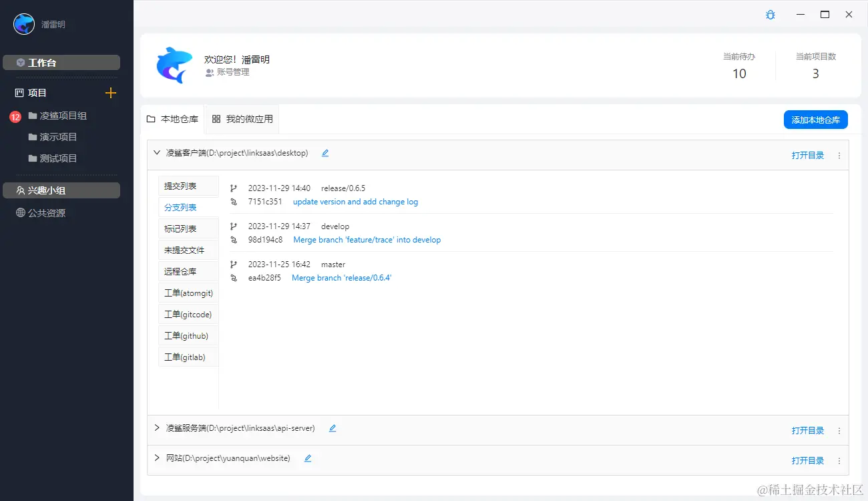868x501 pixels.
Task: Edit the 凌鲨客户端 repository name
Action: tap(325, 153)
